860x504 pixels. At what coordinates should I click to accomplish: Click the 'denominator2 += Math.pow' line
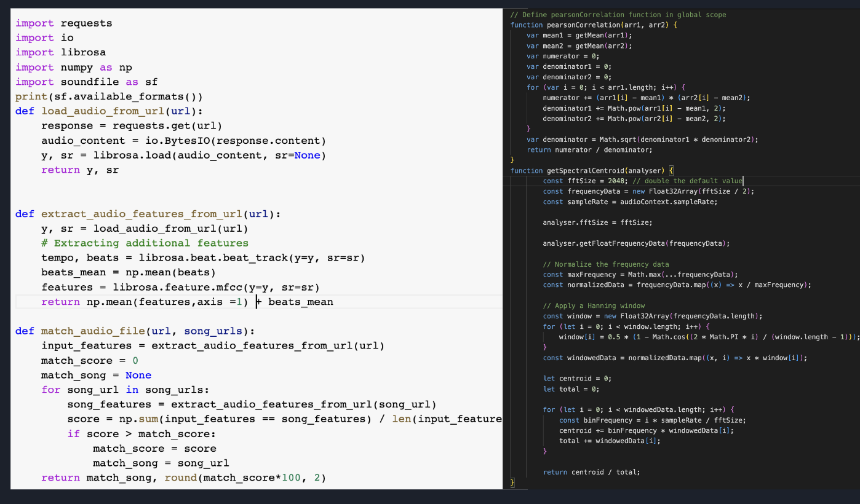click(635, 119)
